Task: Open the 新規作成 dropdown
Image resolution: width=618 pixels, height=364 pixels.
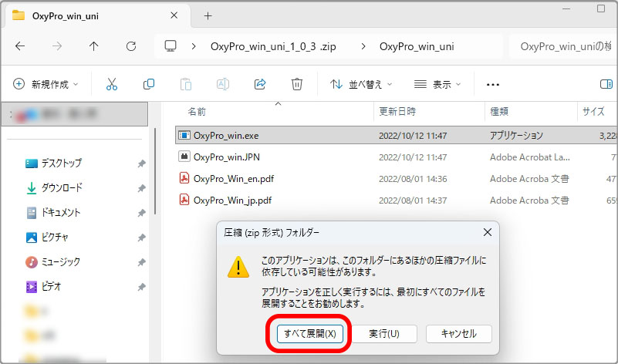Action: (46, 84)
